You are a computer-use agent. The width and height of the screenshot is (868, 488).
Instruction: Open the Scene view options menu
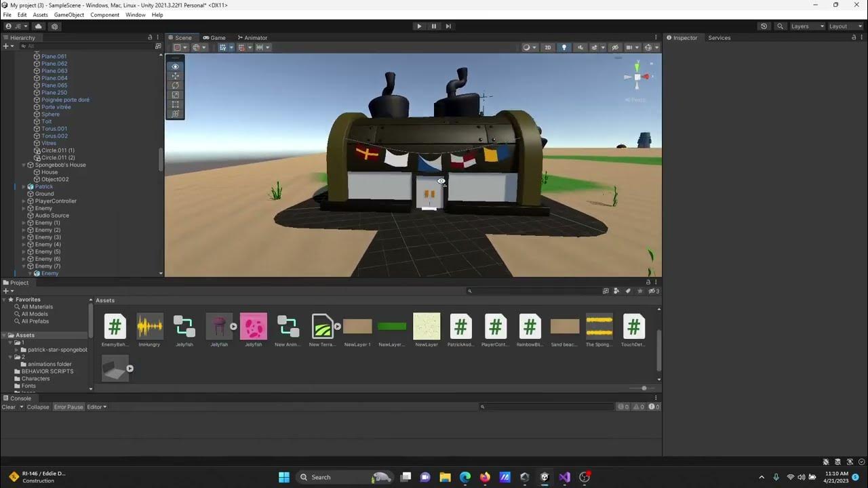click(656, 37)
